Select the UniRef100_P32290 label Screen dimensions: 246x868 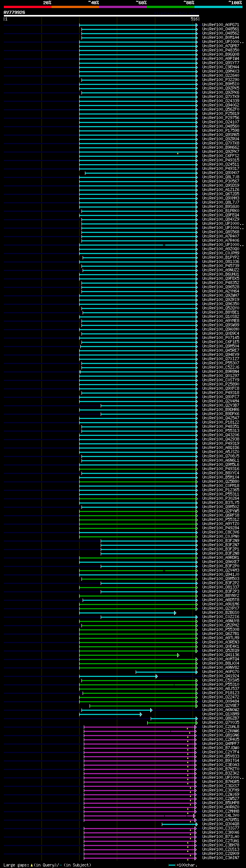tap(221, 80)
